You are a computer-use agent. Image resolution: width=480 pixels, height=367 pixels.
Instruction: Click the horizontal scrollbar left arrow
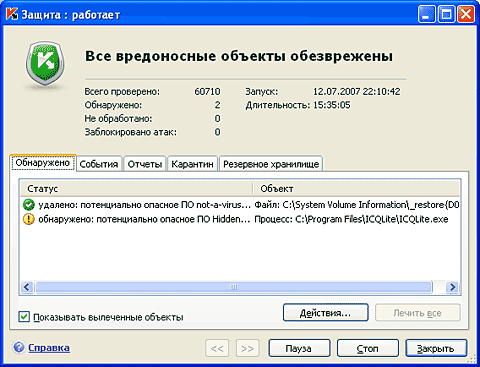click(27, 287)
